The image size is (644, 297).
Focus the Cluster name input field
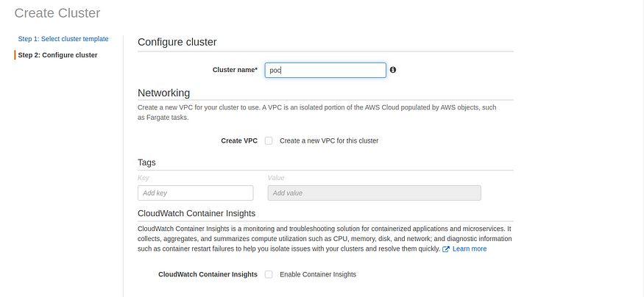(325, 70)
